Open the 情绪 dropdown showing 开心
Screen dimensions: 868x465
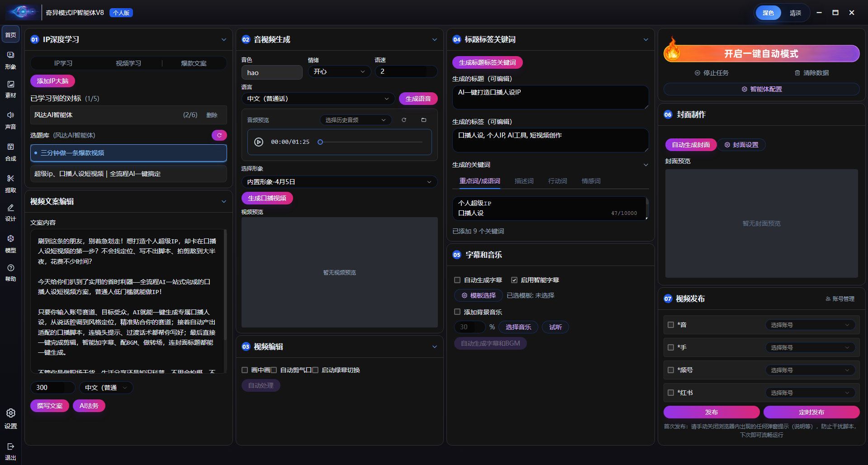339,71
